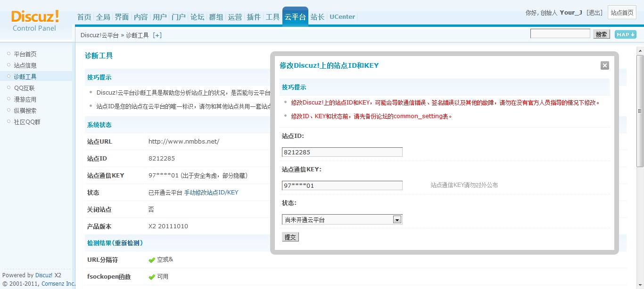Open the 论坛 top menu
Viewport: 644px width, 289px height.
coord(197,17)
